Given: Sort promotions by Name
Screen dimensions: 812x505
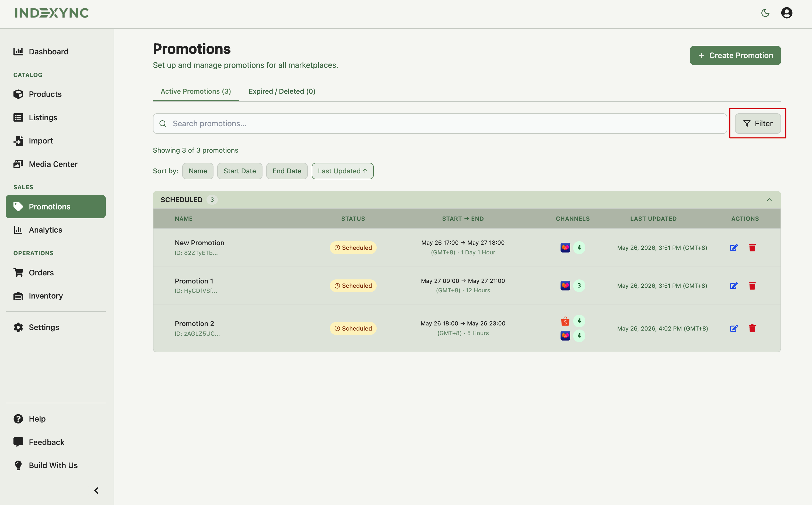Looking at the screenshot, I should [x=198, y=171].
